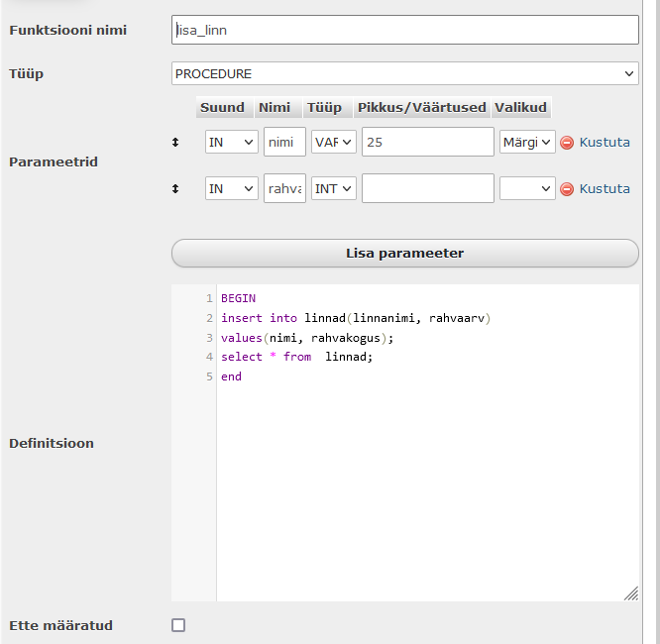The height and width of the screenshot is (644, 660).
Task: Click the Lisa parameeter button
Action: pos(405,254)
